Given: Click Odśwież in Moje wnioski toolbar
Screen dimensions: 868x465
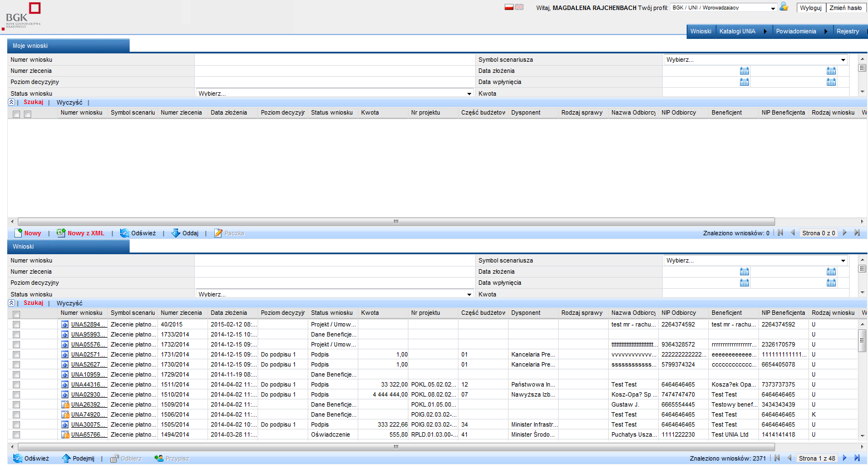Looking at the screenshot, I should [138, 233].
